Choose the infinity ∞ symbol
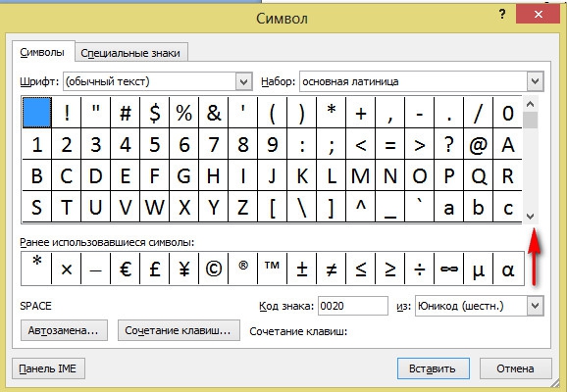567x392 pixels. click(448, 269)
